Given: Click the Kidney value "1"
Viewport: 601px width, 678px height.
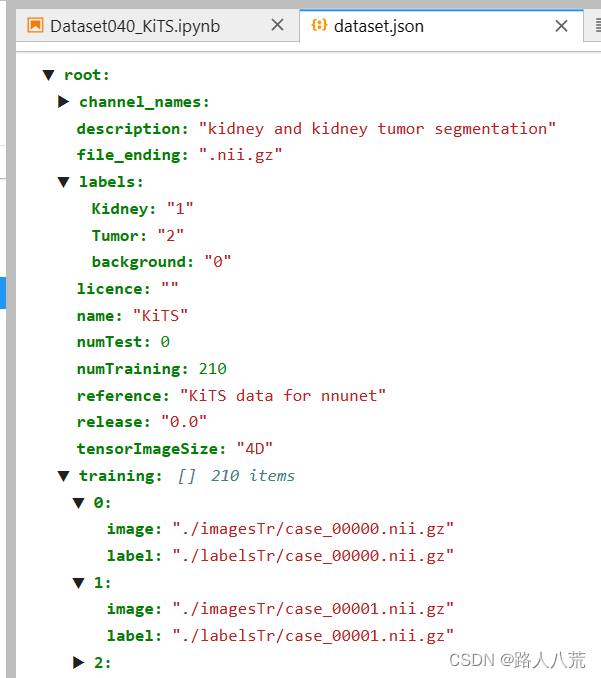Looking at the screenshot, I should tap(180, 209).
